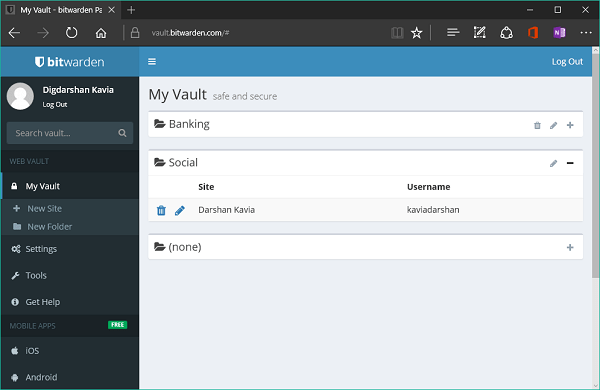Viewport: 600px width, 390px height.
Task: Click the Search vault input field
Action: pyautogui.click(x=70, y=133)
